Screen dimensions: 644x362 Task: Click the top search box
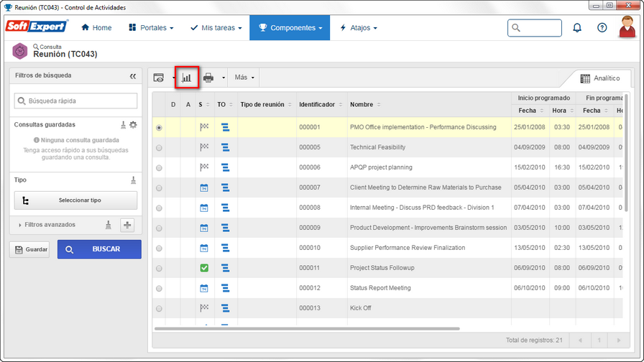coord(534,28)
